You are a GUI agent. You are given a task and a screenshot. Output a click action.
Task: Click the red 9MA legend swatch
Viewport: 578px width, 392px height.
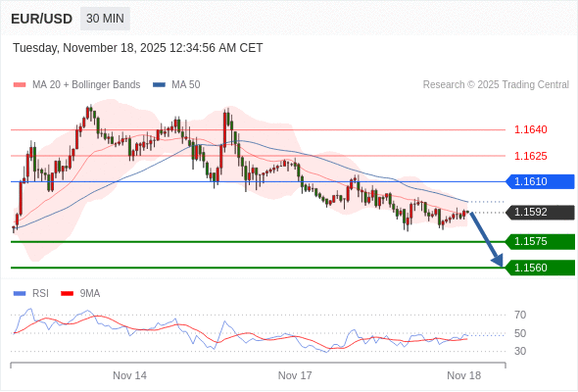click(67, 294)
